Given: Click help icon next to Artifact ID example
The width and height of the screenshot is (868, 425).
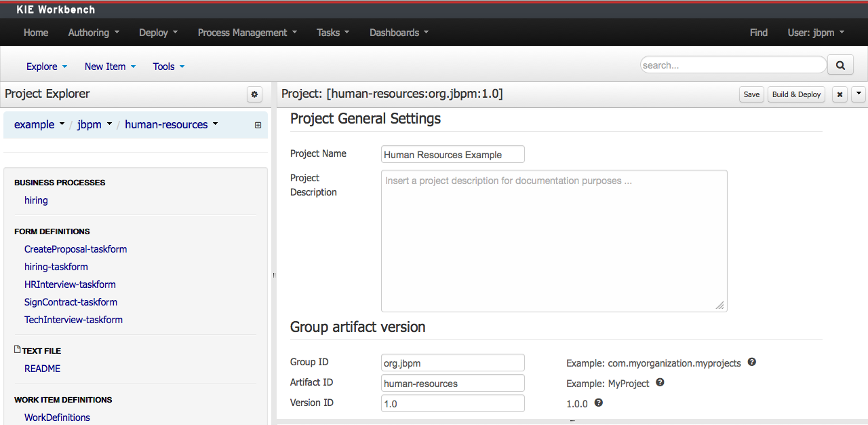Looking at the screenshot, I should (x=660, y=383).
